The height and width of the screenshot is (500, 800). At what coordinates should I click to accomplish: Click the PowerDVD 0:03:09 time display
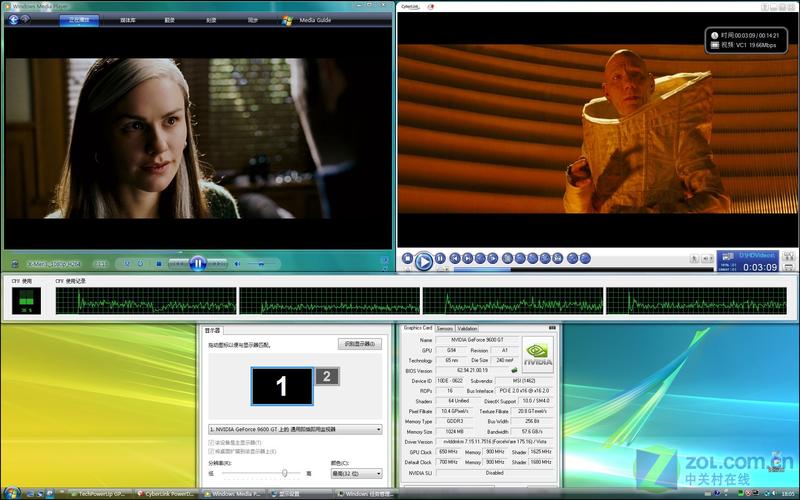760,267
